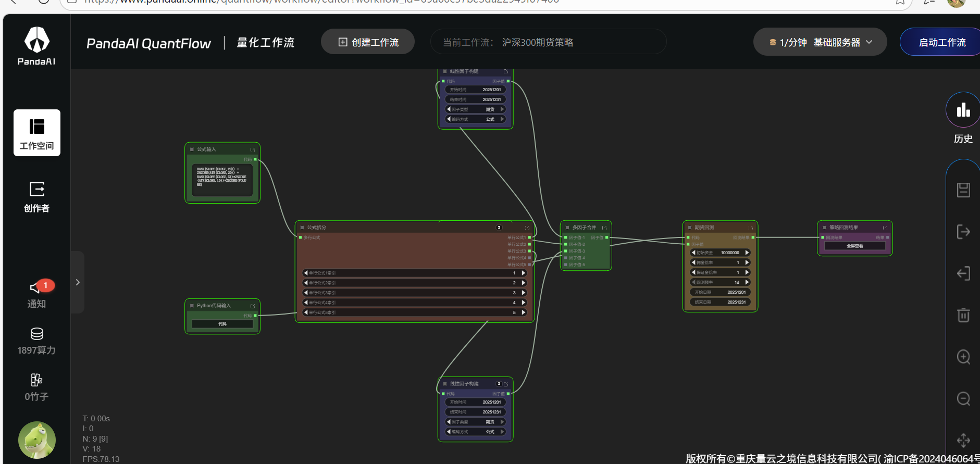
Task: Collapse the 多因子合并 node via title square
Action: click(x=567, y=228)
